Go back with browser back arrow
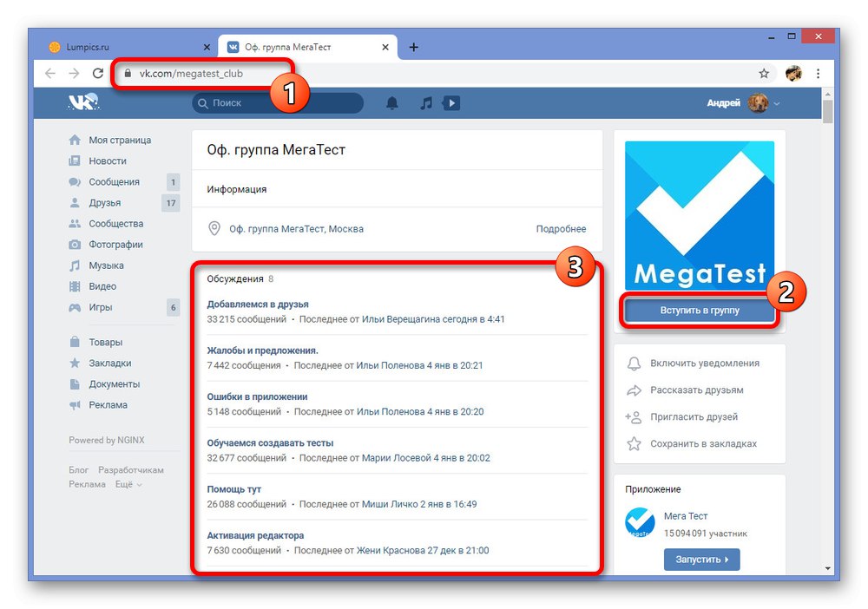Screen dimensions: 868x609 [50, 74]
